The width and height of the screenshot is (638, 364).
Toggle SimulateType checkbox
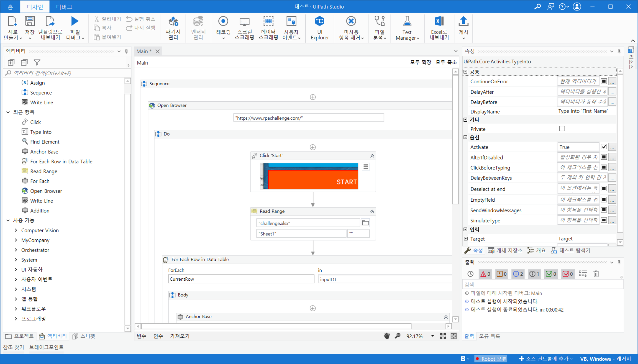click(604, 220)
